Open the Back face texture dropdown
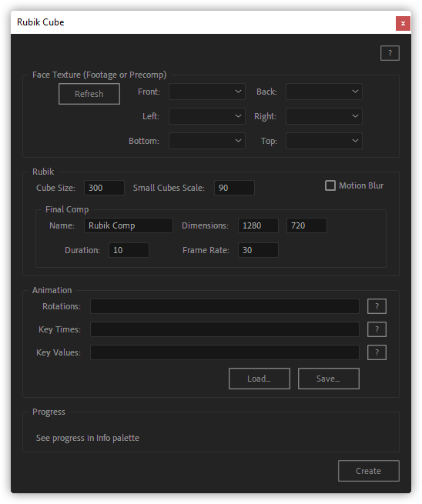This screenshot has height=504, width=422. point(324,92)
